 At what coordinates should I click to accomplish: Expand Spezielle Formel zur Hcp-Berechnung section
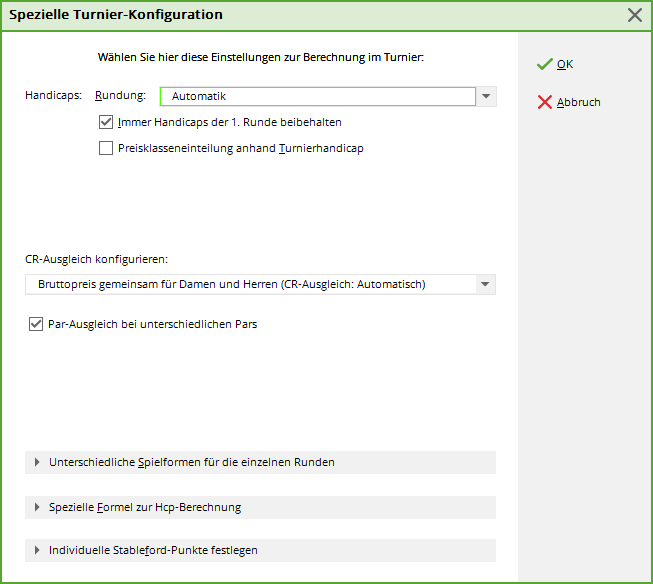pyautogui.click(x=145, y=507)
